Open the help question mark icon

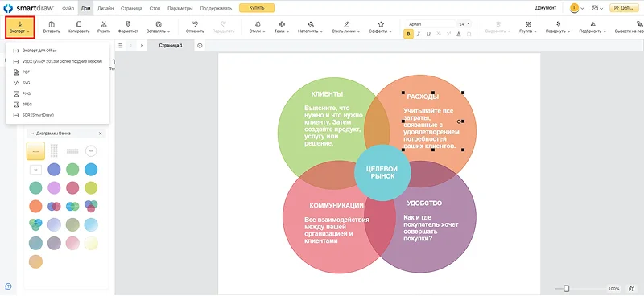click(x=8, y=286)
